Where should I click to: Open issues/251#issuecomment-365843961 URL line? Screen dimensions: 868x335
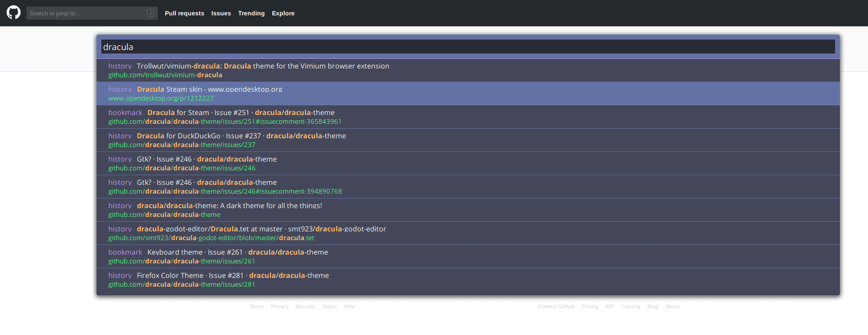225,122
